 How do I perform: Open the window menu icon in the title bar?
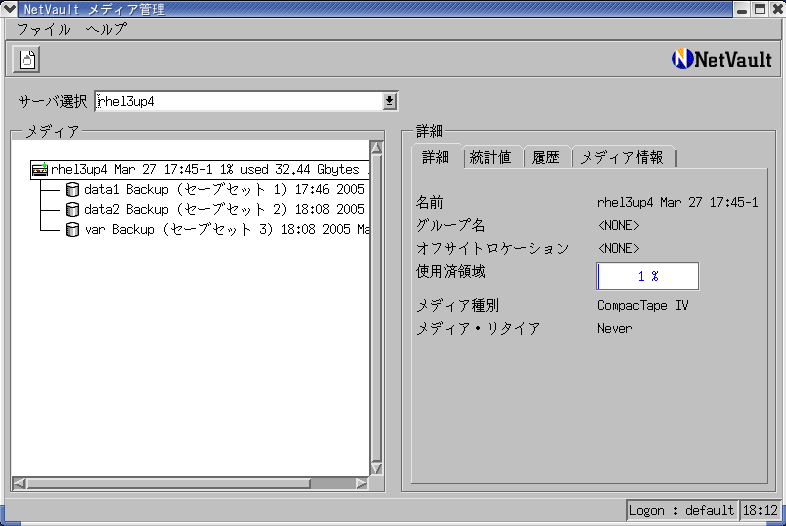tap(10, 9)
